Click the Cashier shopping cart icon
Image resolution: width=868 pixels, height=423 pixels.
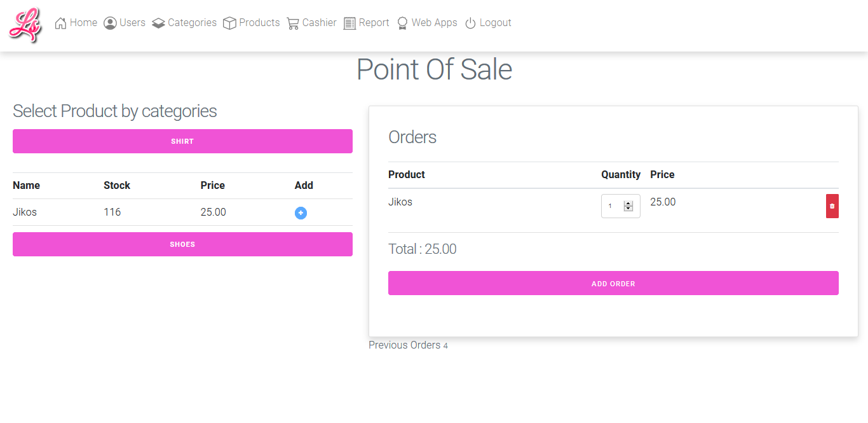click(293, 24)
